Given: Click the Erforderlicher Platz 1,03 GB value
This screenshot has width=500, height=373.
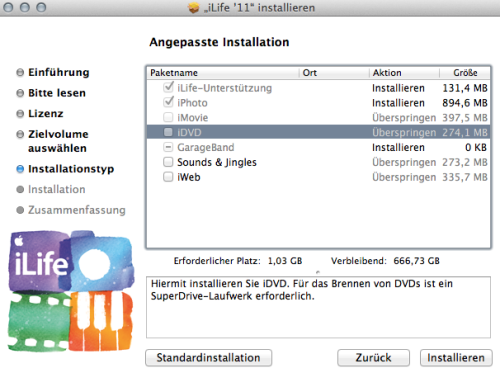Looking at the screenshot, I should click(x=285, y=261).
